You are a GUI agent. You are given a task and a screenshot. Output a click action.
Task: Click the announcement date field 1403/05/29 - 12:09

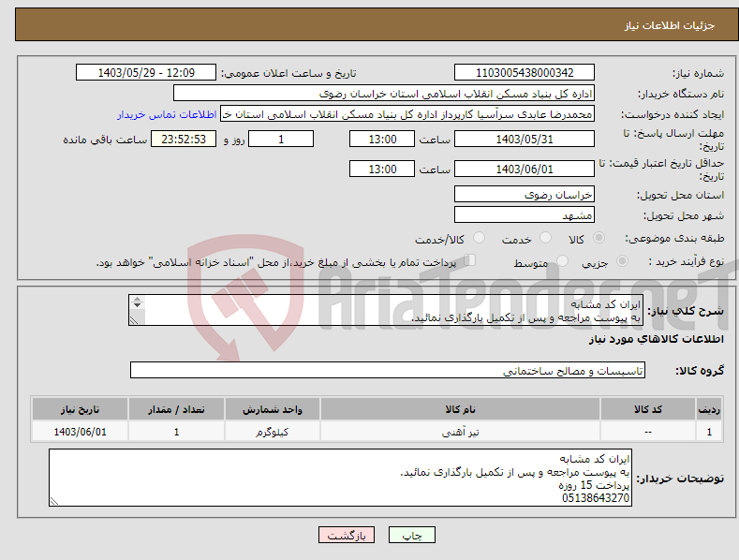tap(145, 73)
